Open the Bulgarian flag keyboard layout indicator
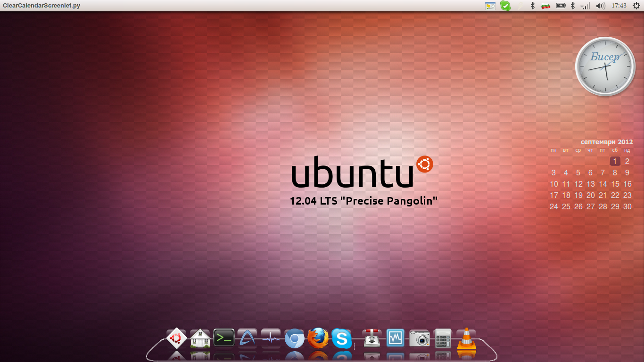644x362 pixels. click(546, 6)
